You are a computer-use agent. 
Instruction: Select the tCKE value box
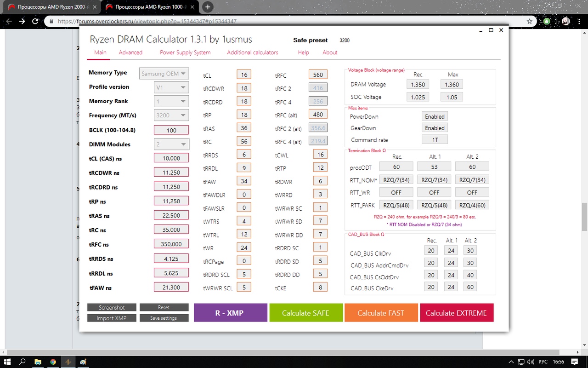[x=320, y=287]
